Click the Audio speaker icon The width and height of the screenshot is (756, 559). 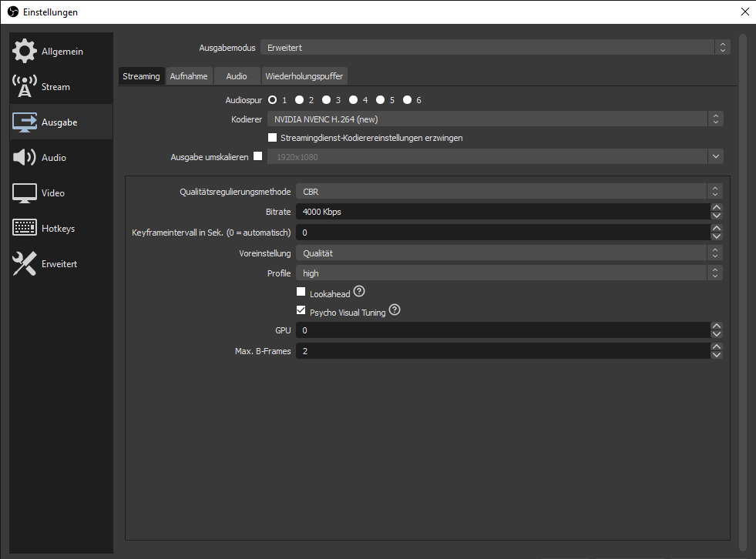[25, 158]
